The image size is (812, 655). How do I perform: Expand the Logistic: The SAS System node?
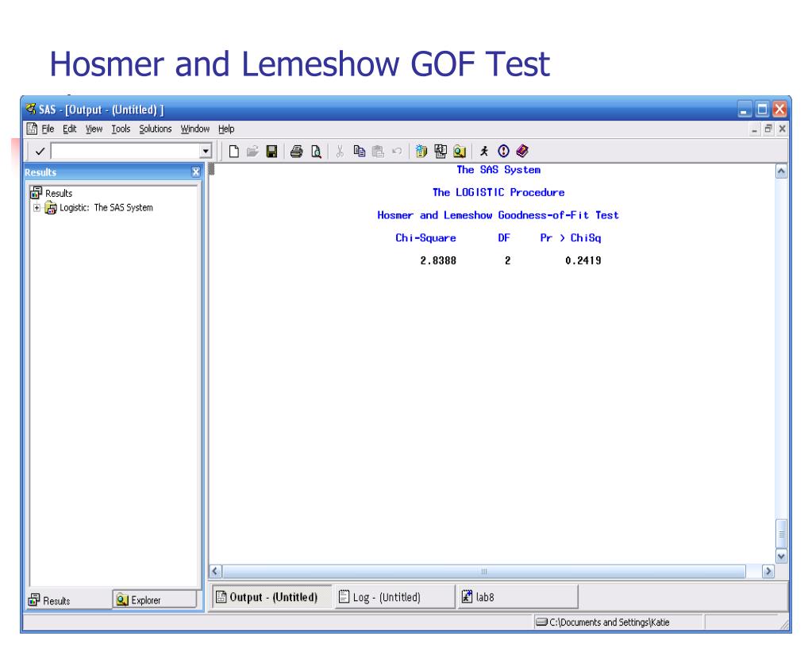click(x=37, y=208)
